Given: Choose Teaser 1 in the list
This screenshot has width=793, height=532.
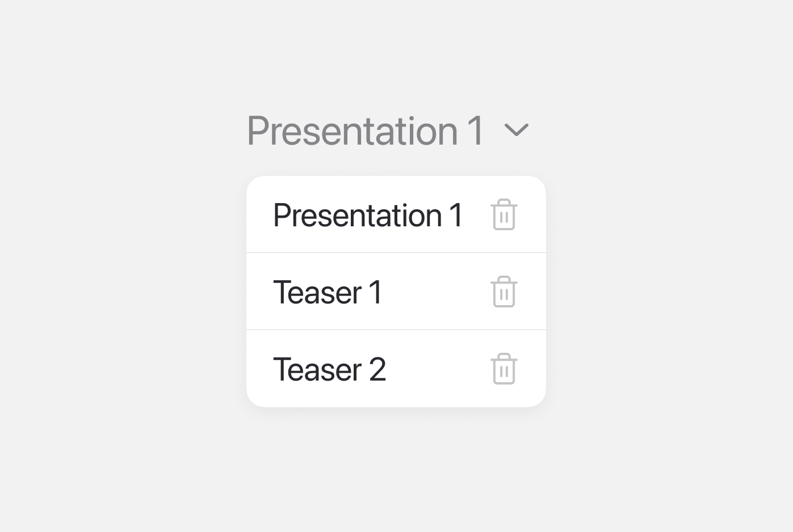Looking at the screenshot, I should [328, 293].
